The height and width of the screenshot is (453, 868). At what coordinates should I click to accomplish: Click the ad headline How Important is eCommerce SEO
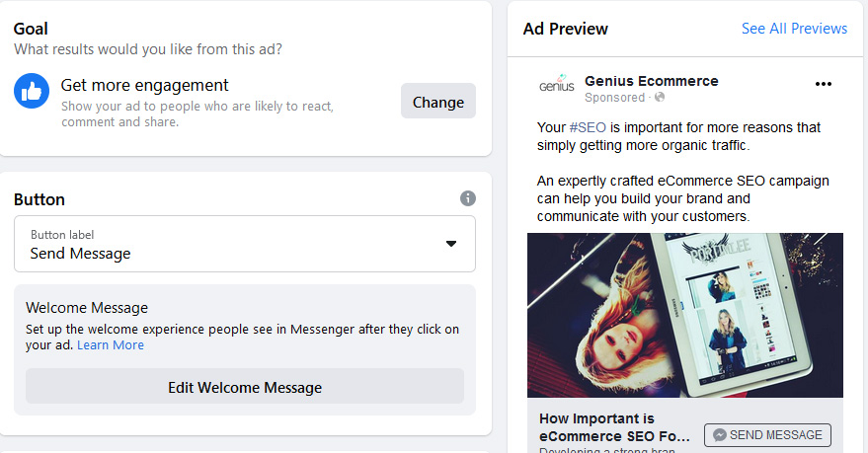[614, 427]
